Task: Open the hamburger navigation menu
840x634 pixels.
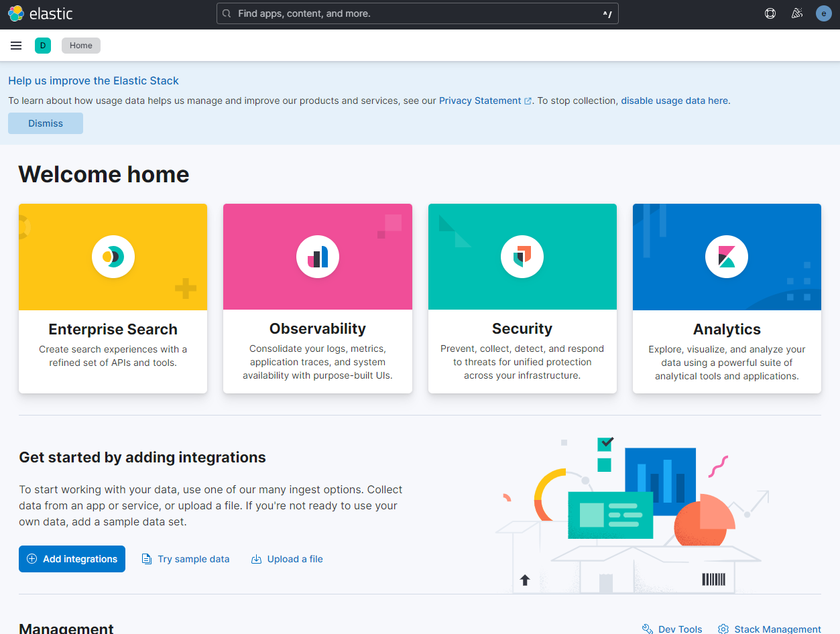Action: tap(16, 46)
